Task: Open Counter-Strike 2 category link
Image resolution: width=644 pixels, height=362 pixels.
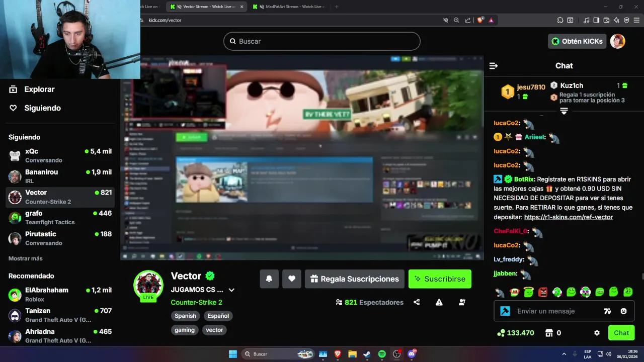Action: (196, 302)
